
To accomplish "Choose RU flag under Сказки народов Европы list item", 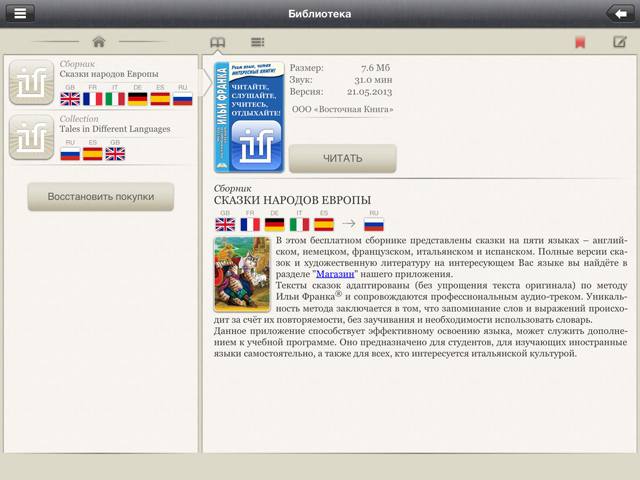I will tap(182, 99).
